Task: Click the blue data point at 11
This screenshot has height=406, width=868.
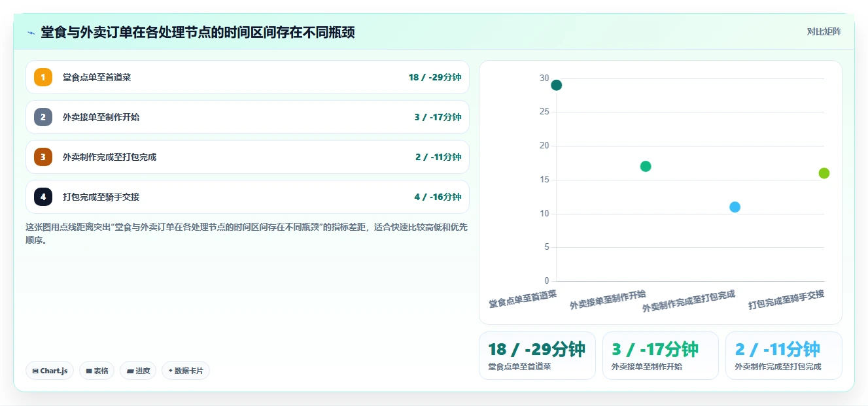Action: click(x=735, y=207)
